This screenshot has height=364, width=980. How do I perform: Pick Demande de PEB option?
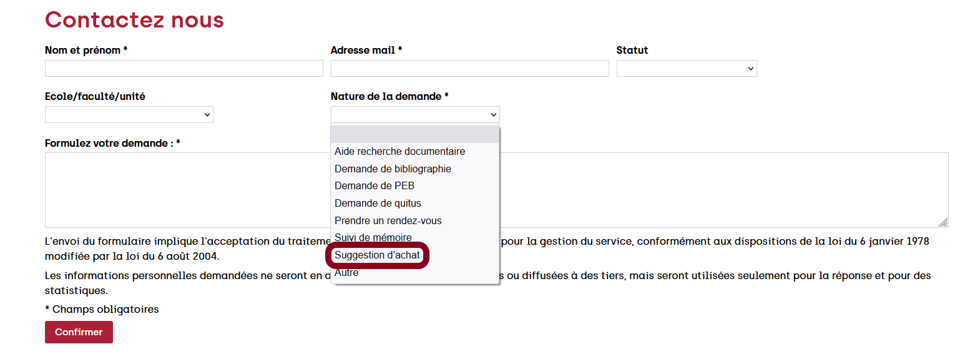tap(375, 186)
